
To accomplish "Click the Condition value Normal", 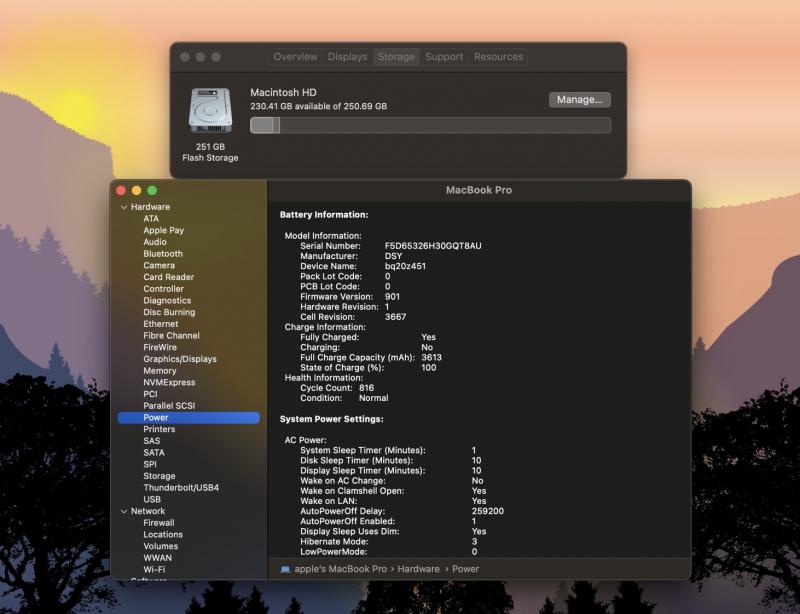I will click(x=373, y=398).
